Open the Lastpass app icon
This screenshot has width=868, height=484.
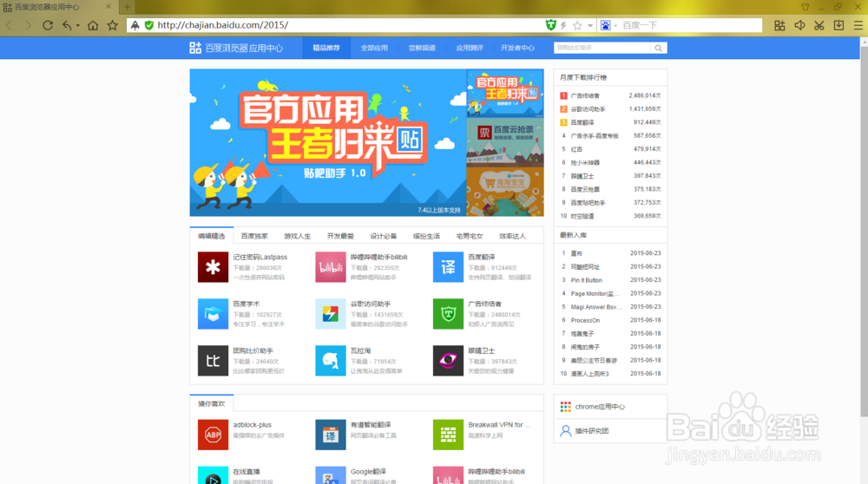(x=214, y=267)
